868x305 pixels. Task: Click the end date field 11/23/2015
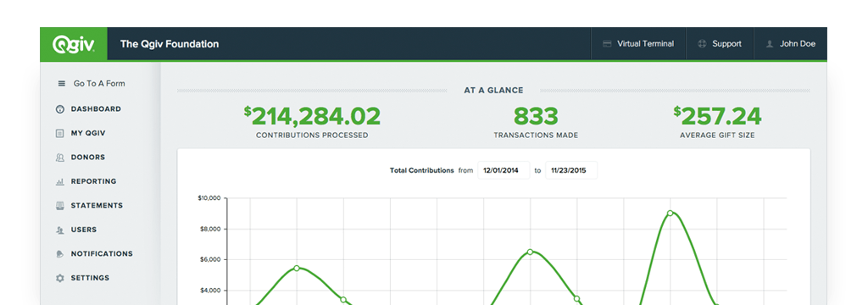[x=571, y=170]
